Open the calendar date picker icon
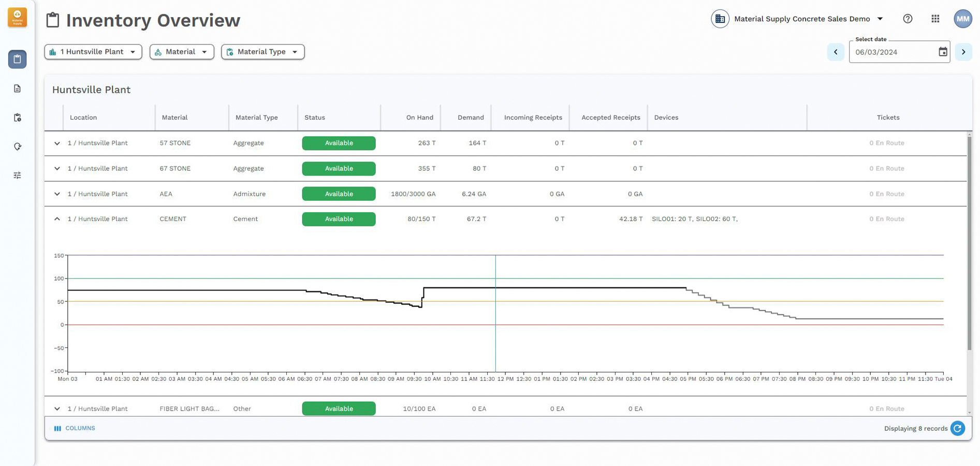The width and height of the screenshot is (980, 466). click(x=943, y=52)
